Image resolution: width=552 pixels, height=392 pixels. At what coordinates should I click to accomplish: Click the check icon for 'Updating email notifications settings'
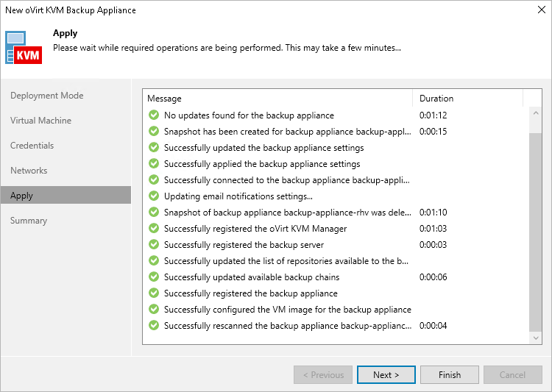tap(154, 196)
